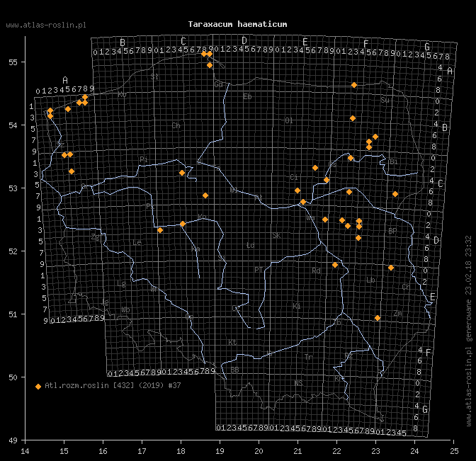Screen dimensions: 476x461
Task: Click the top grid column letter C
Action: point(183,42)
